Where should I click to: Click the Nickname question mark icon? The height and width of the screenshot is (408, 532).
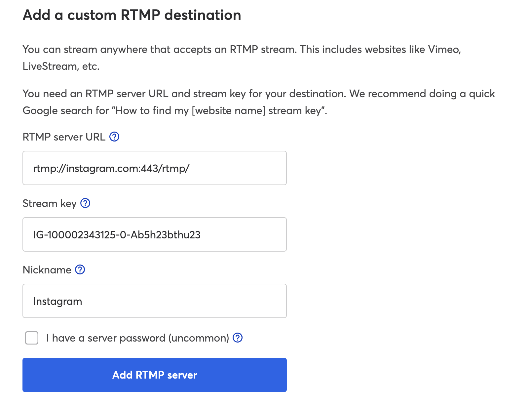[x=80, y=269]
